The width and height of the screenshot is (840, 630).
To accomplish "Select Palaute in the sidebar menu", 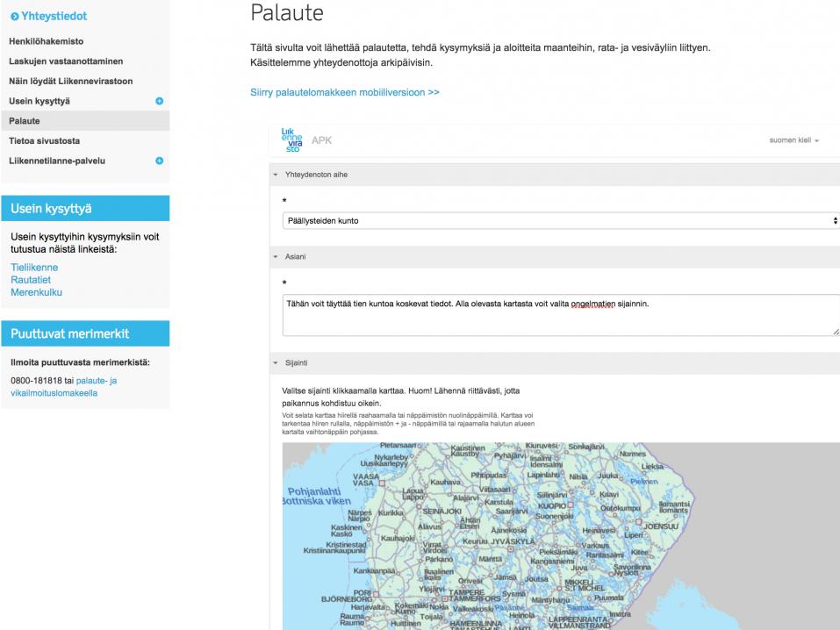I will tap(25, 120).
